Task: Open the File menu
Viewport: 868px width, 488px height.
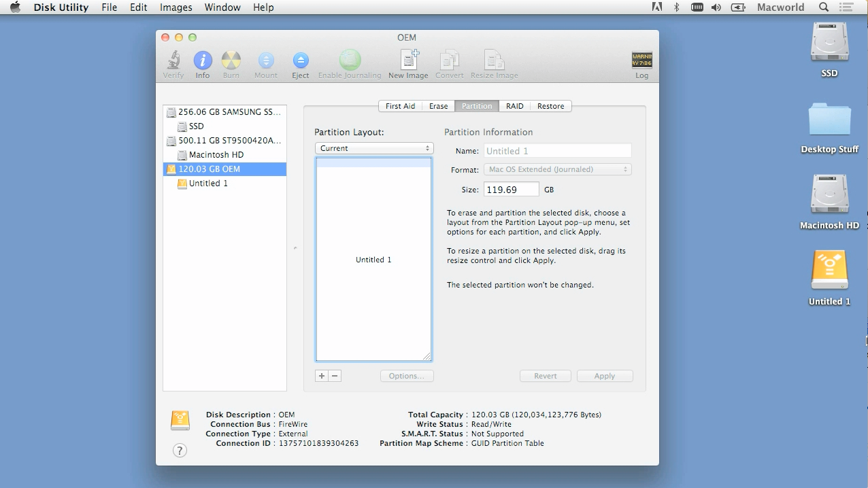Action: point(109,7)
